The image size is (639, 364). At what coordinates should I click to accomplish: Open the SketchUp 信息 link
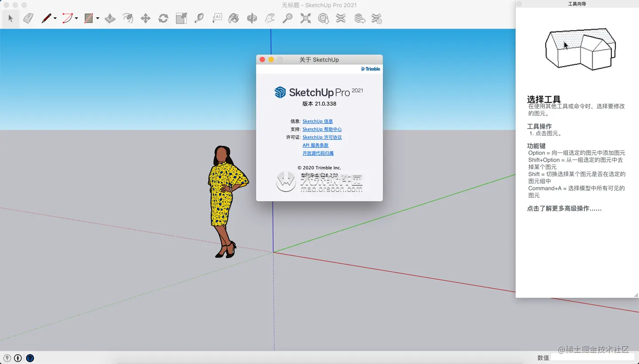pyautogui.click(x=318, y=121)
